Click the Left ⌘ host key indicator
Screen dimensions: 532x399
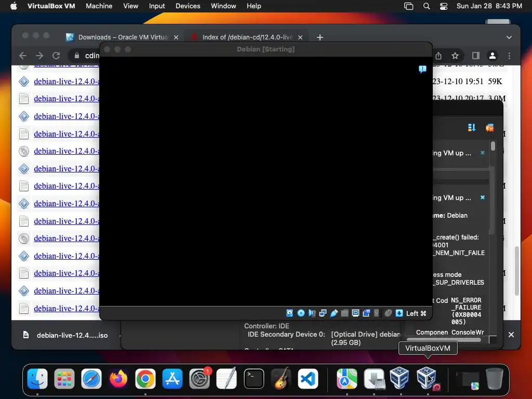(416, 313)
